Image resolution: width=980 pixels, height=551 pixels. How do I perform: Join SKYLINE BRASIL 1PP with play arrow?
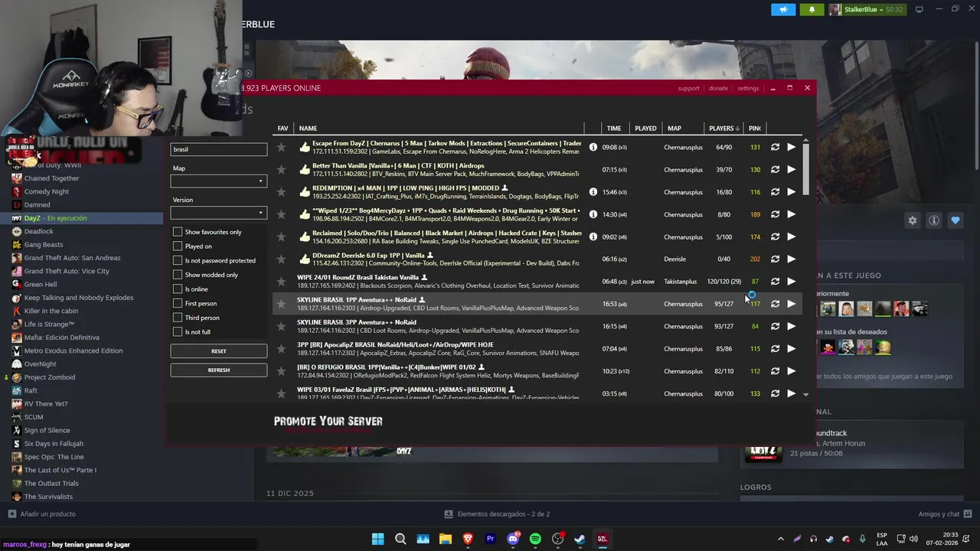pos(792,304)
